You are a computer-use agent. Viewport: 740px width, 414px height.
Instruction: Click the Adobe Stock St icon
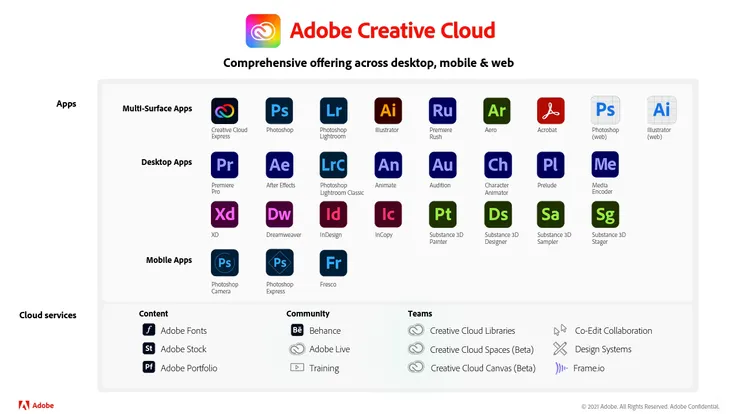[149, 348]
